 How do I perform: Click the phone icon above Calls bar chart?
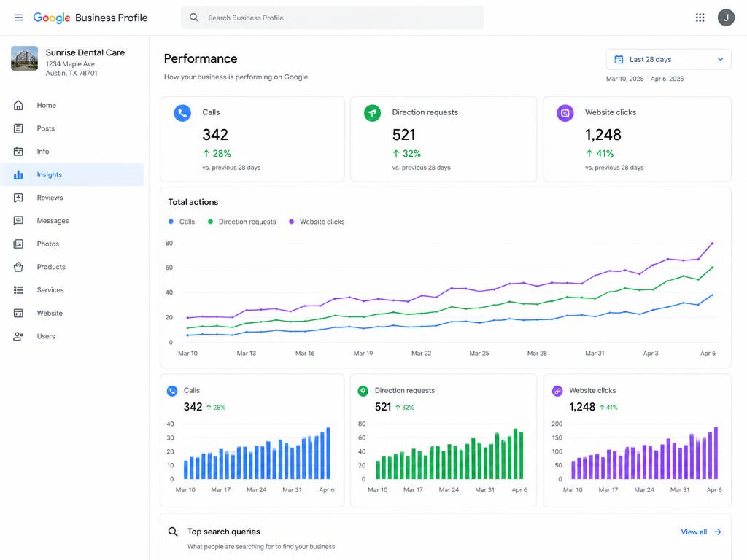click(x=172, y=391)
